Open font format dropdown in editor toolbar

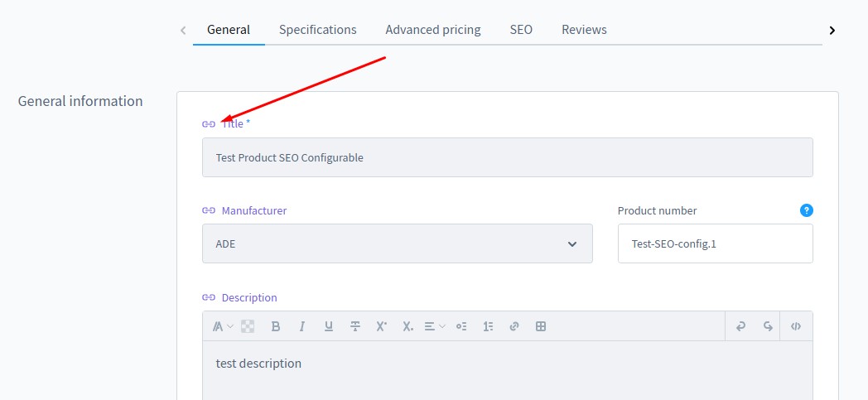pyautogui.click(x=223, y=326)
